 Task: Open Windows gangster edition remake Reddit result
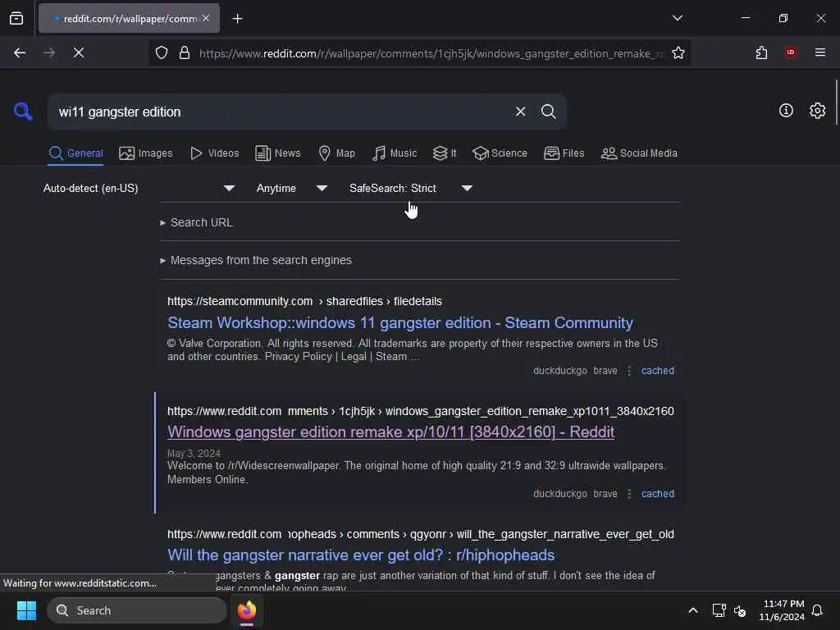coord(390,431)
